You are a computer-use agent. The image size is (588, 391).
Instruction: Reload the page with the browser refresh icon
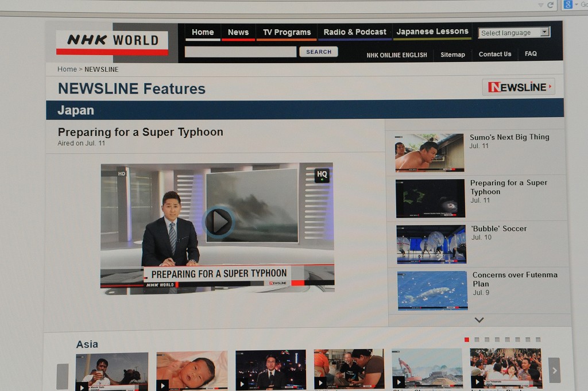(x=550, y=5)
